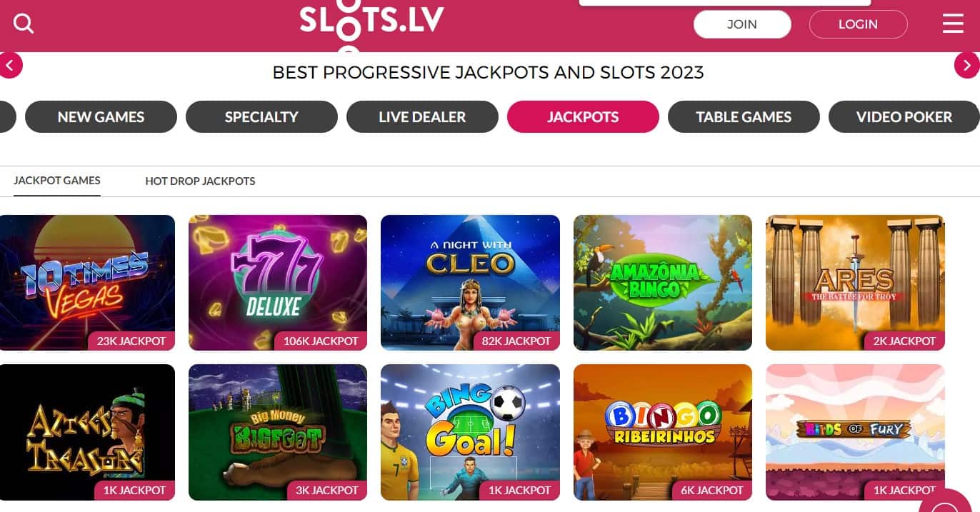Open the 10 Times Vegas game
This screenshot has width=980, height=512.
[87, 283]
